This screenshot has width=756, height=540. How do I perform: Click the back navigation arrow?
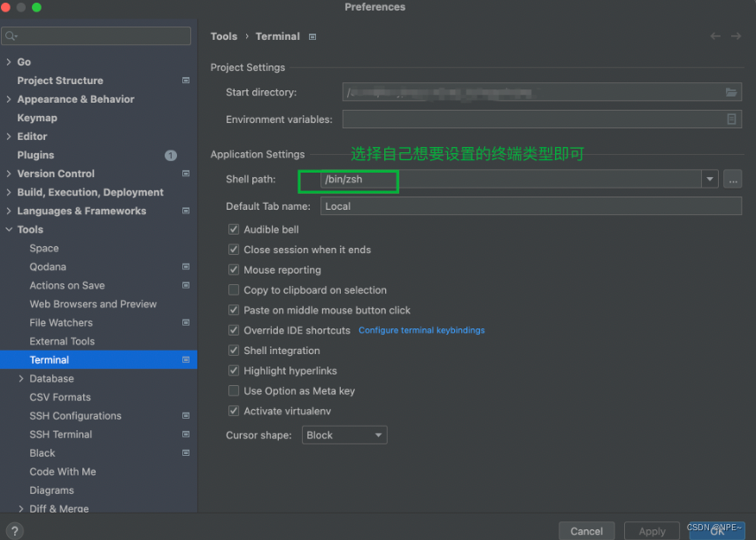point(715,36)
